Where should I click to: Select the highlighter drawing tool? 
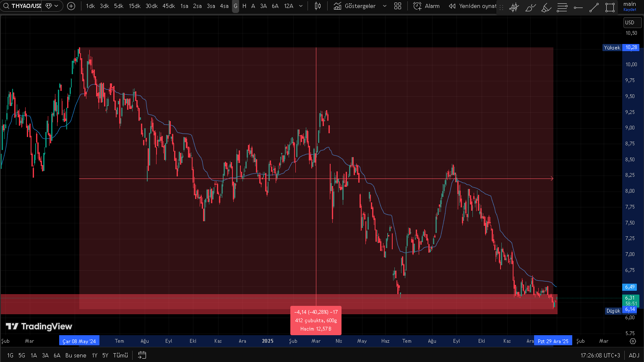[x=546, y=8]
